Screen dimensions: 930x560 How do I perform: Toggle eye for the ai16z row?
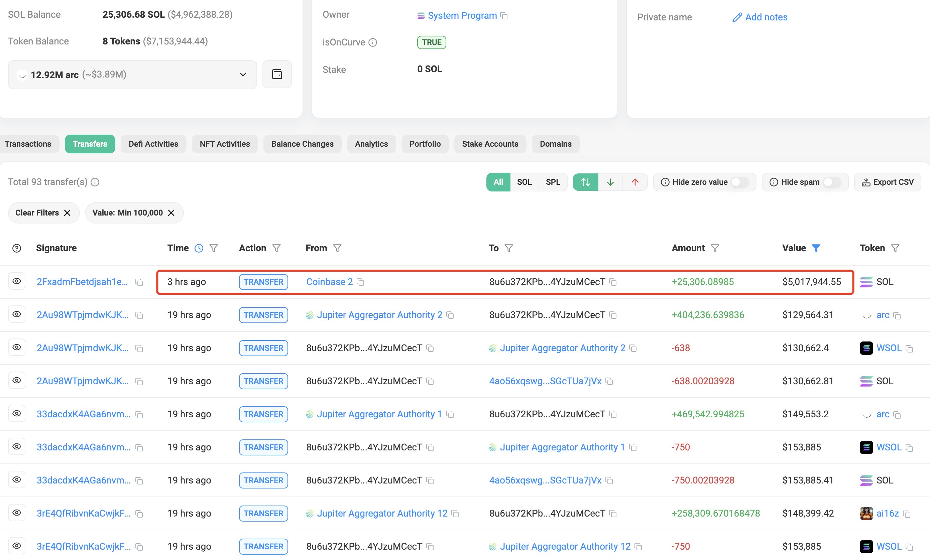[17, 513]
